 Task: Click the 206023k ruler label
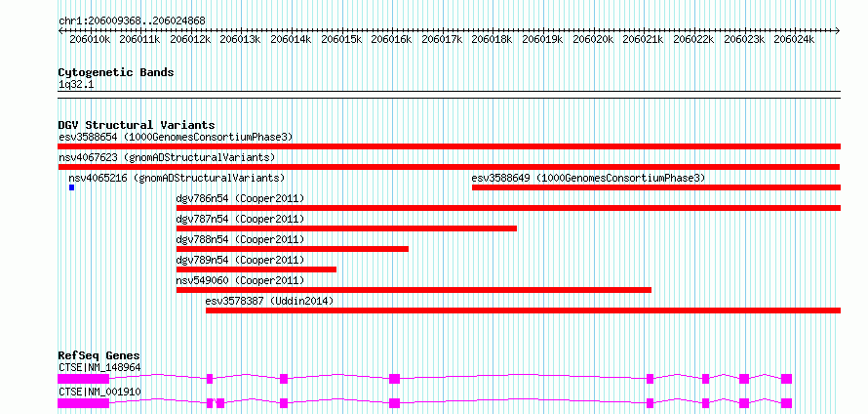(744, 39)
